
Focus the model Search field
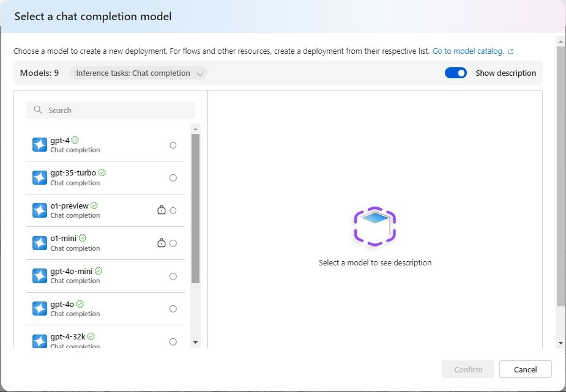click(111, 110)
